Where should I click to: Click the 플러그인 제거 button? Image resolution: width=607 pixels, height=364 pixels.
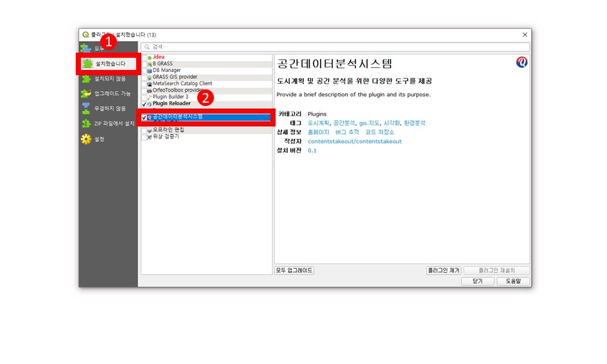[x=444, y=271]
